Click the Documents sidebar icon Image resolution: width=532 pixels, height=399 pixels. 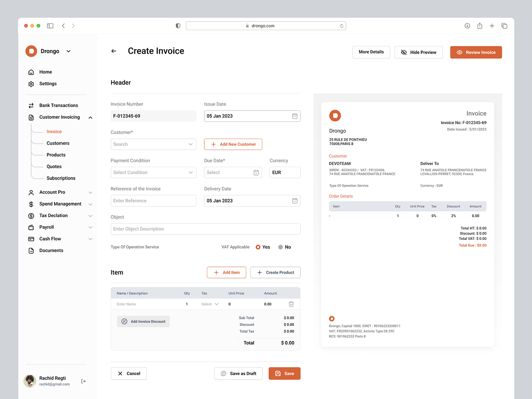click(30, 250)
